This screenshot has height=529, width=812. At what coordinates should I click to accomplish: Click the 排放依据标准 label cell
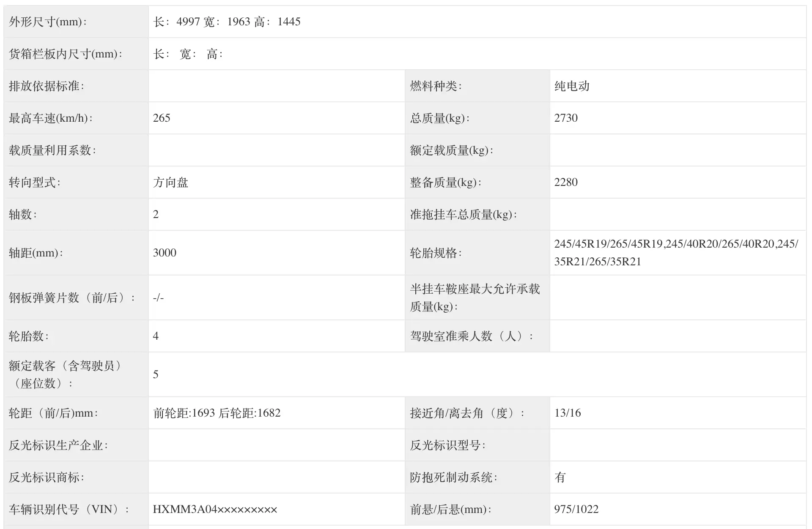[47, 86]
